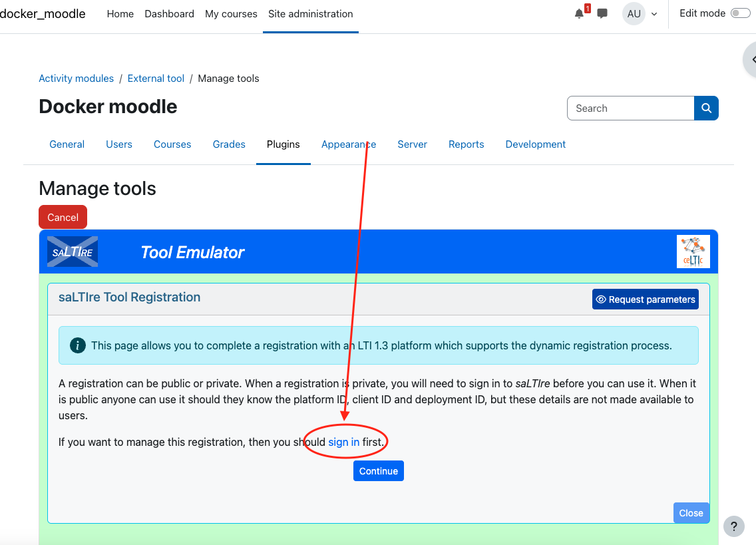This screenshot has height=545, width=756.
Task: Click the eye icon on Request parameters
Action: (601, 299)
